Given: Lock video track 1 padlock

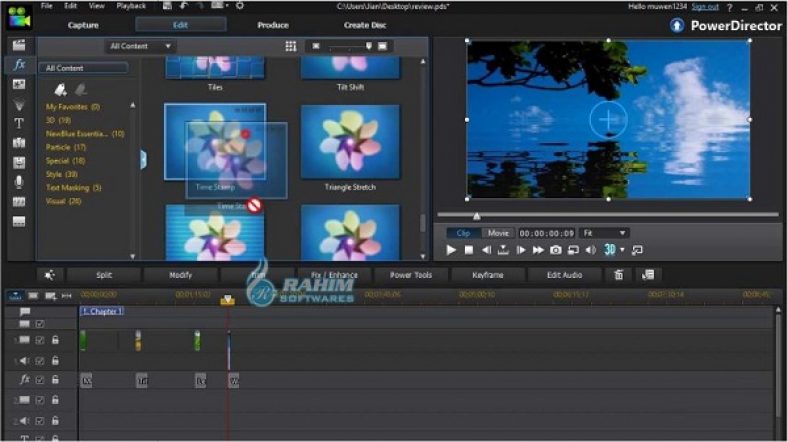Looking at the screenshot, I should point(55,340).
